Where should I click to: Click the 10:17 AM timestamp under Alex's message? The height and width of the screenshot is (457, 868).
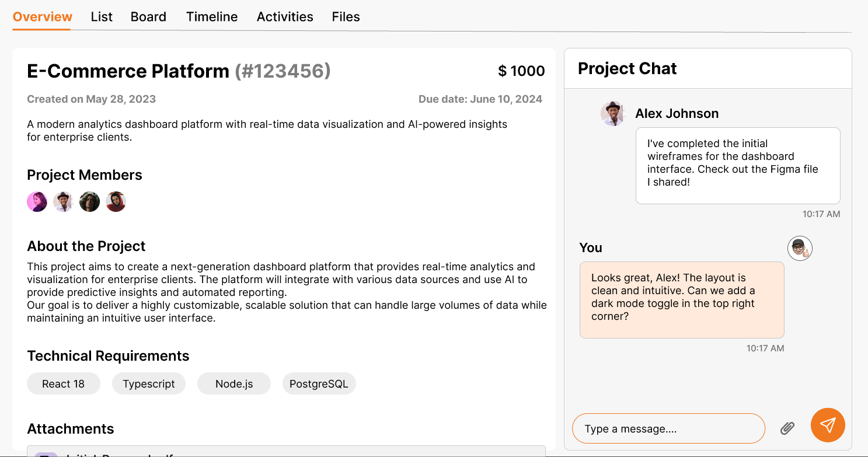(821, 214)
